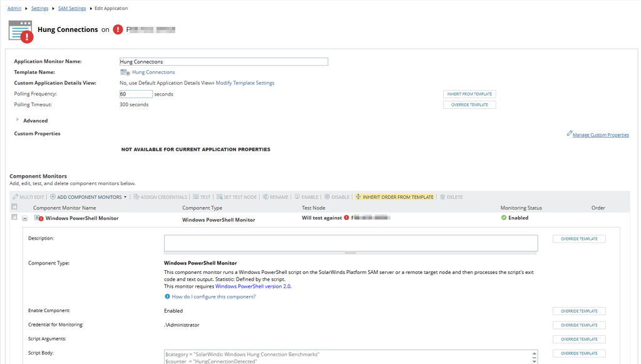Click Inherit From Template for polling frequency
This screenshot has height=364, width=641.
pyautogui.click(x=469, y=94)
